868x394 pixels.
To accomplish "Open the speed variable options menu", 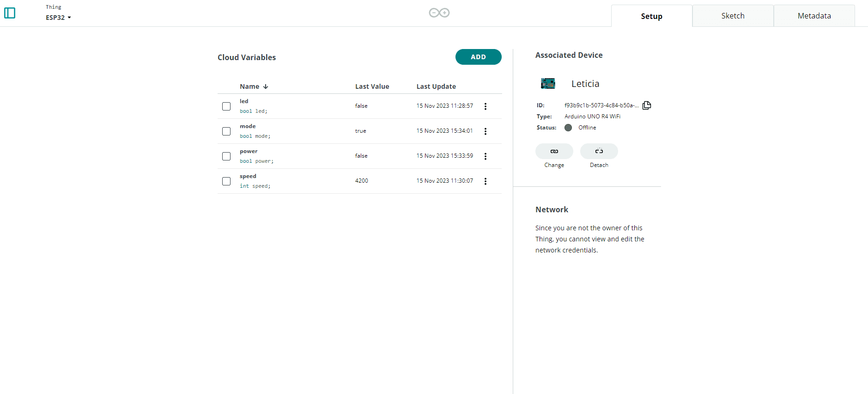I will 485,181.
